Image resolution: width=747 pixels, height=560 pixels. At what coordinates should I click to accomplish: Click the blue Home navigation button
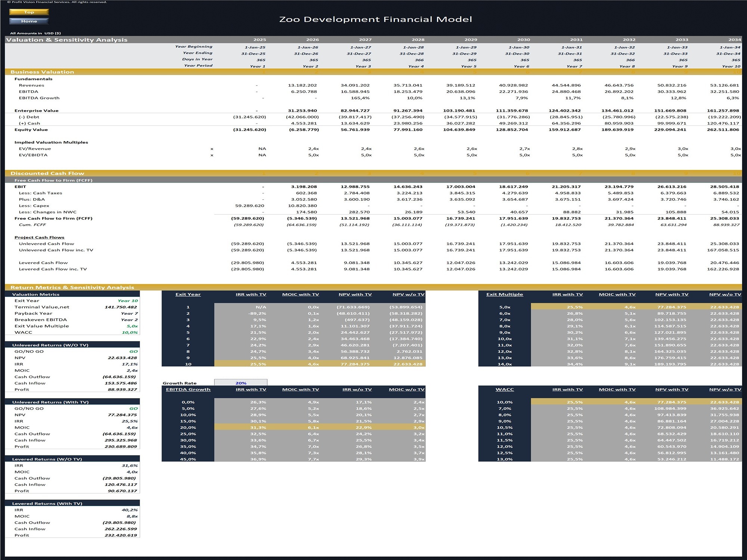(29, 21)
